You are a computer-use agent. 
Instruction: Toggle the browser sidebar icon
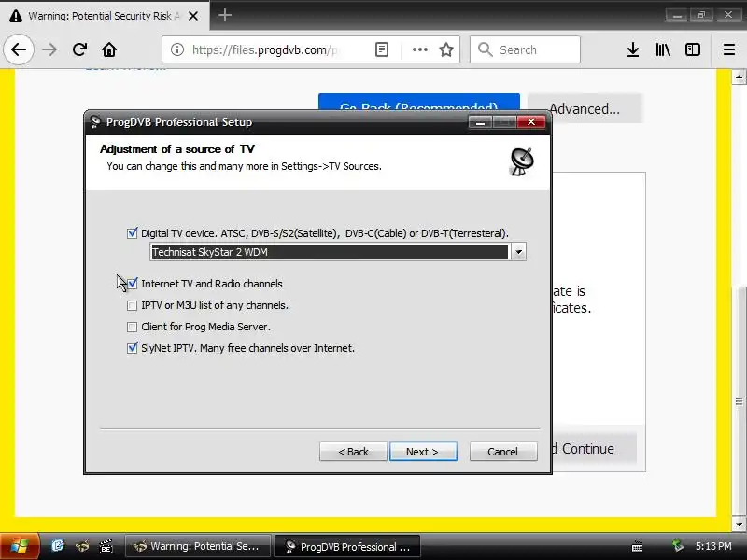pos(693,49)
